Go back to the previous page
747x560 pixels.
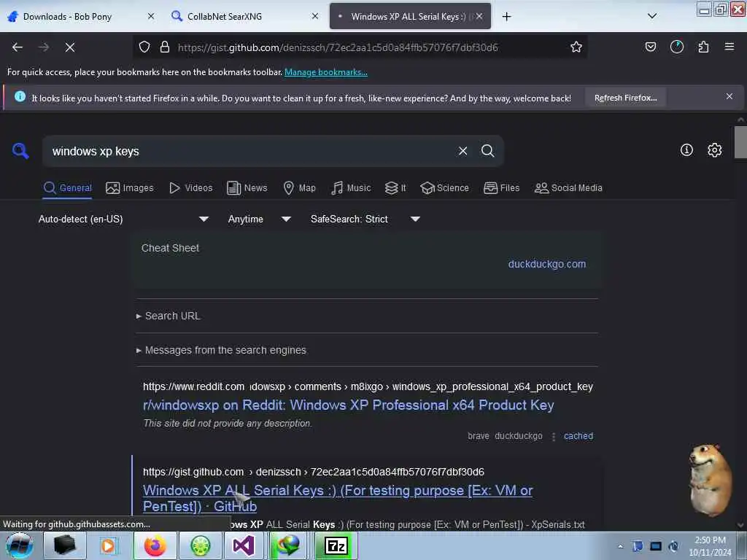(x=18, y=47)
